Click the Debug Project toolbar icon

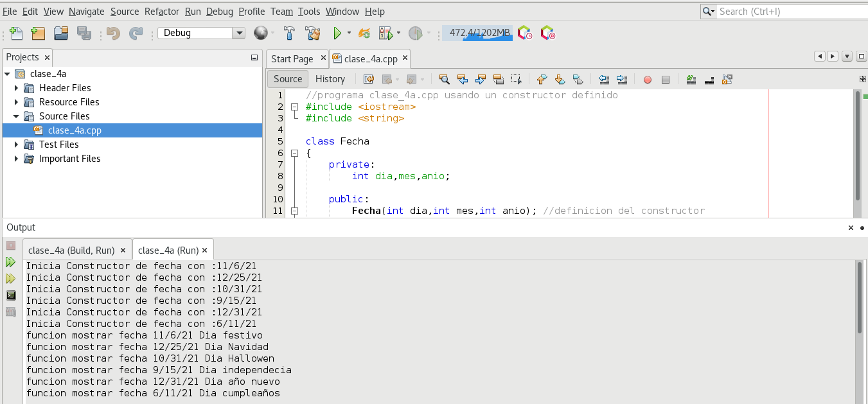pos(385,33)
